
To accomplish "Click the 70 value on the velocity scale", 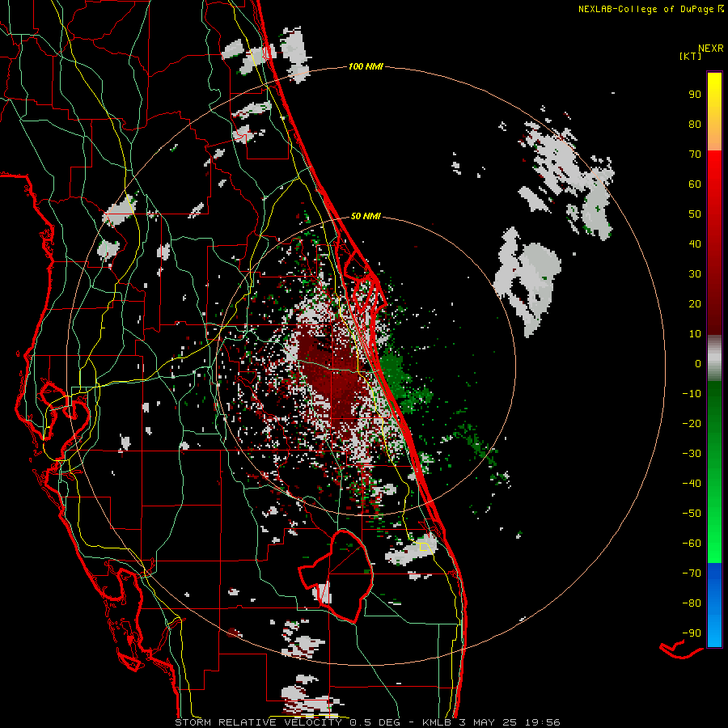I will [695, 154].
